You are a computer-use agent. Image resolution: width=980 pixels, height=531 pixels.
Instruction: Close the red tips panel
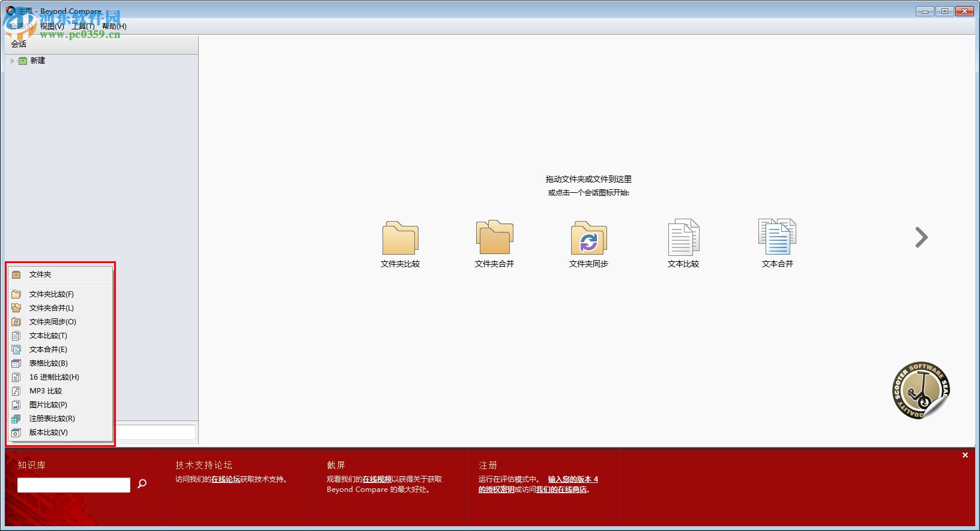965,455
